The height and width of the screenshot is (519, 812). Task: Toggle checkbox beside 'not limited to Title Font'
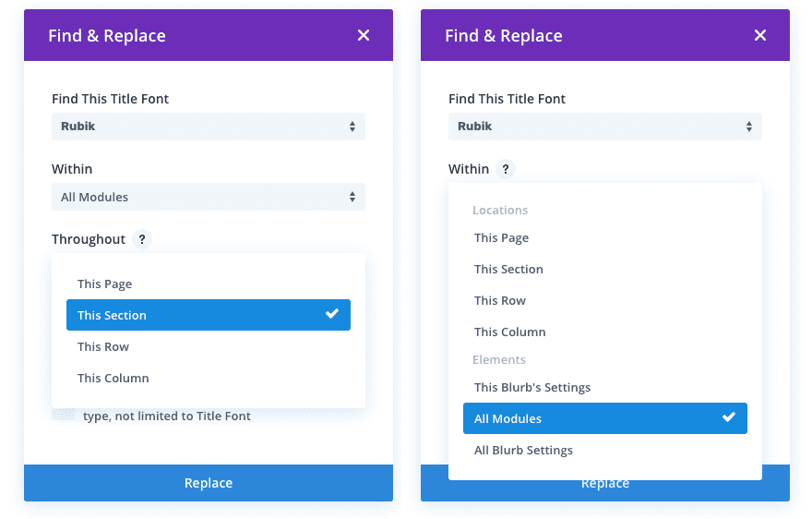pyautogui.click(x=64, y=413)
